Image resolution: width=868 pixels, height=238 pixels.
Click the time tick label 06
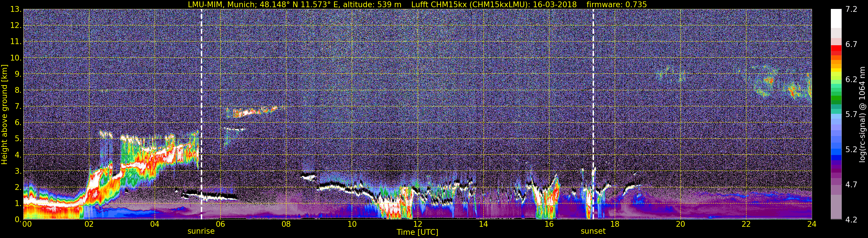coord(220,224)
